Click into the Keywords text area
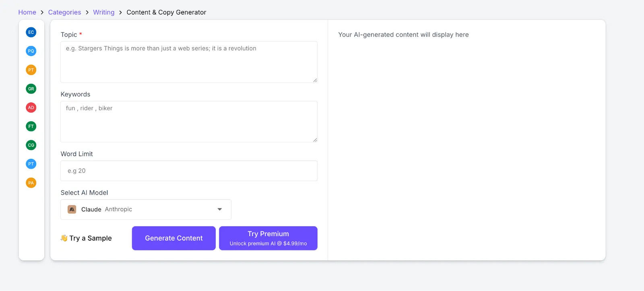 click(x=189, y=122)
